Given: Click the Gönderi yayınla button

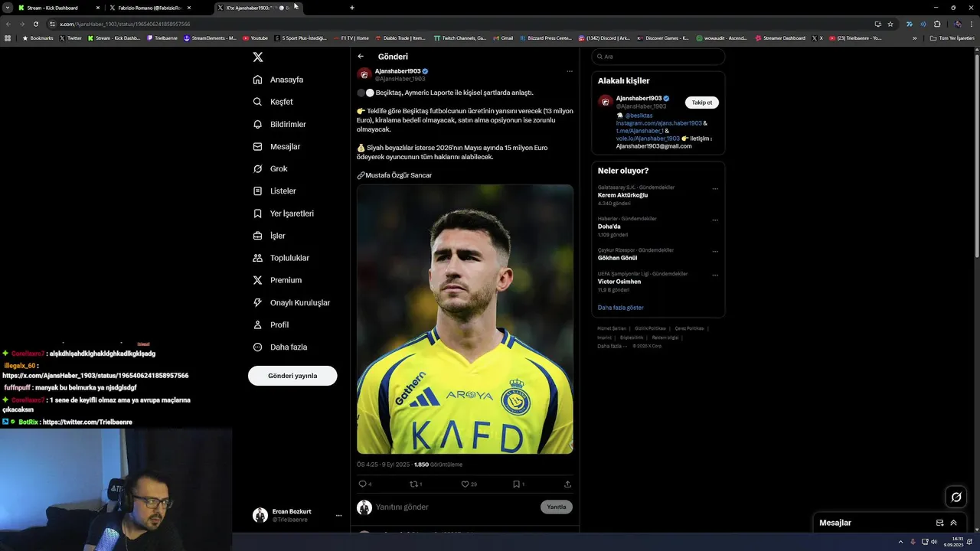Looking at the screenshot, I should pyautogui.click(x=292, y=376).
